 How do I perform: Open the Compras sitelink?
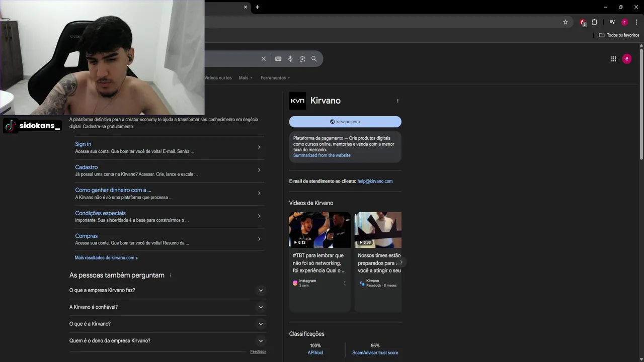pyautogui.click(x=87, y=236)
